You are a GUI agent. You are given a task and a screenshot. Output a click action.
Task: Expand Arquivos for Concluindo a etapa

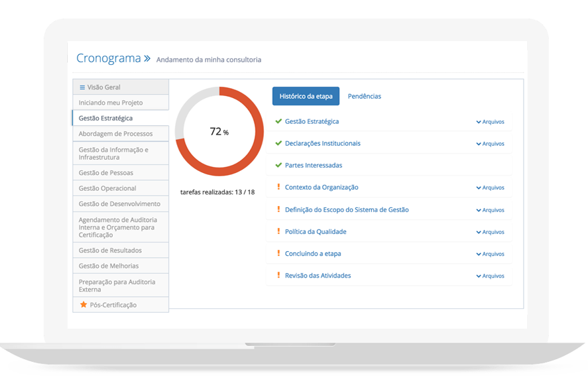[490, 254]
